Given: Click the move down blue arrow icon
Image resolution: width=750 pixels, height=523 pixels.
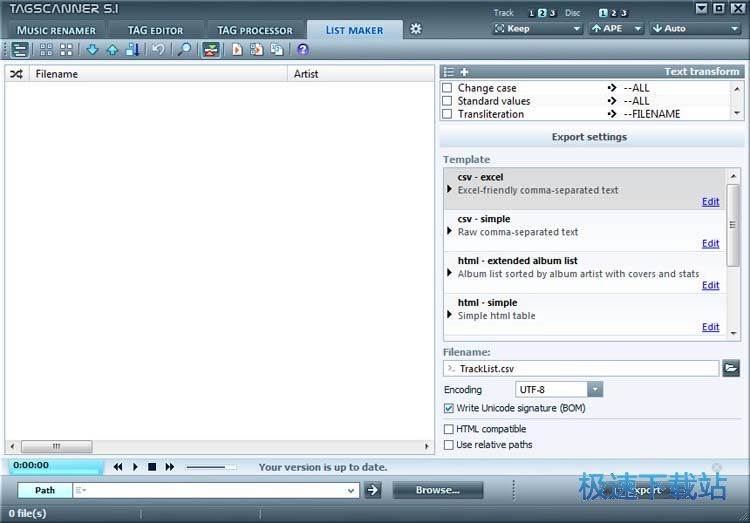Looking at the screenshot, I should click(93, 49).
